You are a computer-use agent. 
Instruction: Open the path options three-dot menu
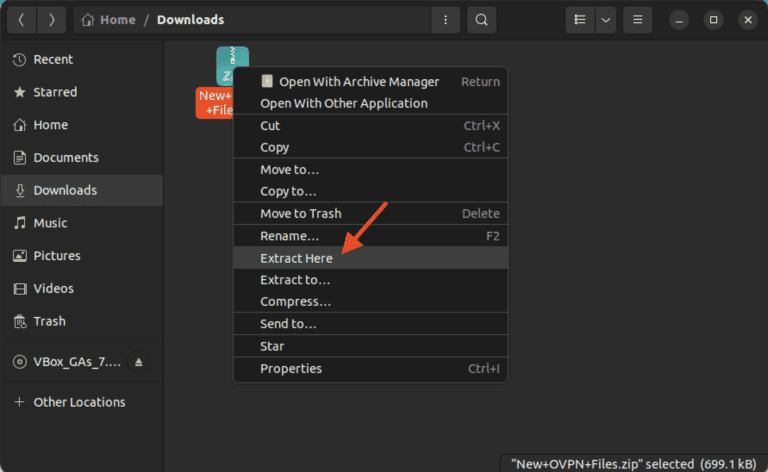point(445,20)
